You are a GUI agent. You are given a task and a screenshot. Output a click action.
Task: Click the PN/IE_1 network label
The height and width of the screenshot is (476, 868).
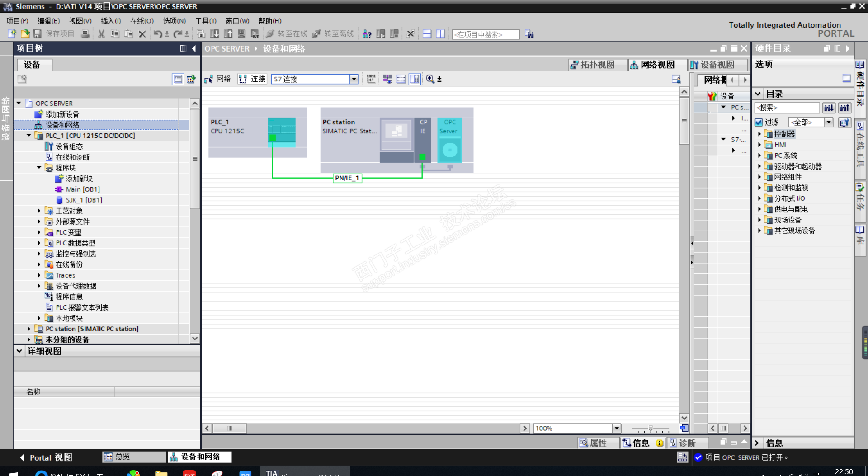(x=347, y=178)
